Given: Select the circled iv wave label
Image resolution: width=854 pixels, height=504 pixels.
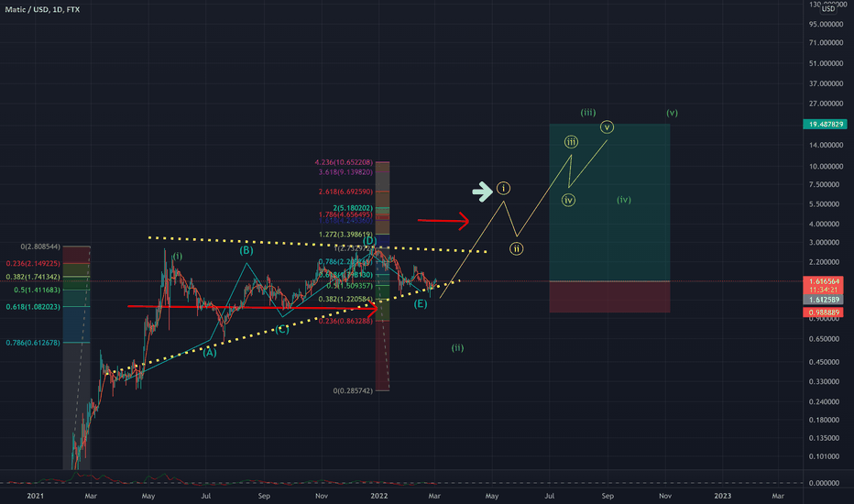Looking at the screenshot, I should pos(568,201).
